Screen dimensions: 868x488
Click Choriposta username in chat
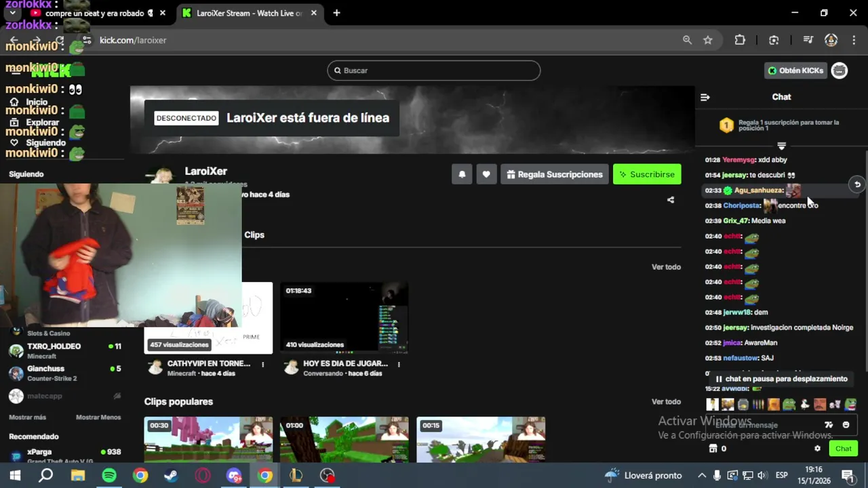[741, 205]
